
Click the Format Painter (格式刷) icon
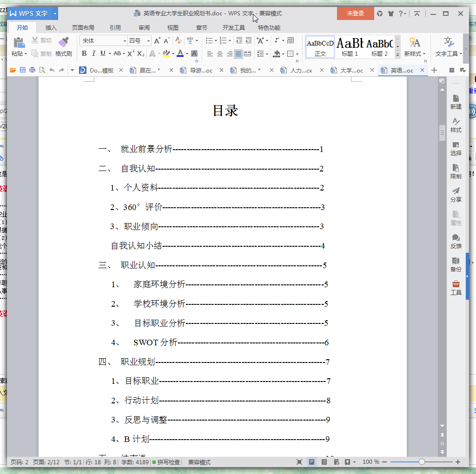point(63,46)
